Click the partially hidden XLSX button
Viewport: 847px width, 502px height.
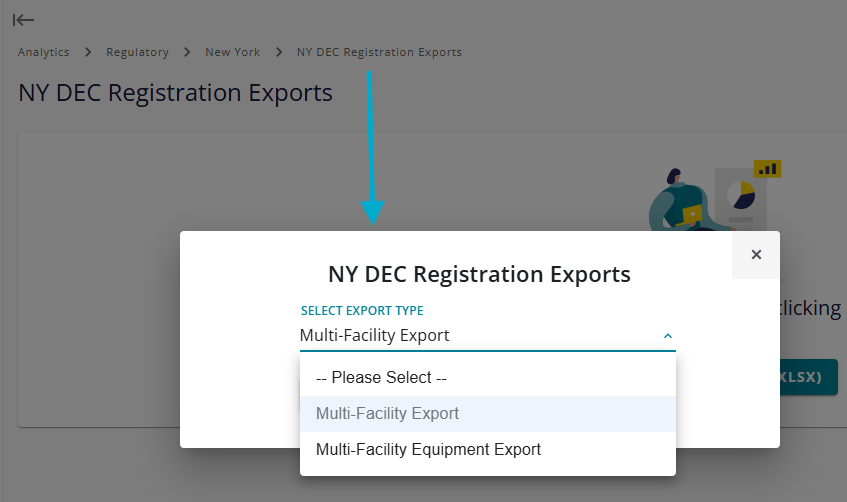(809, 377)
